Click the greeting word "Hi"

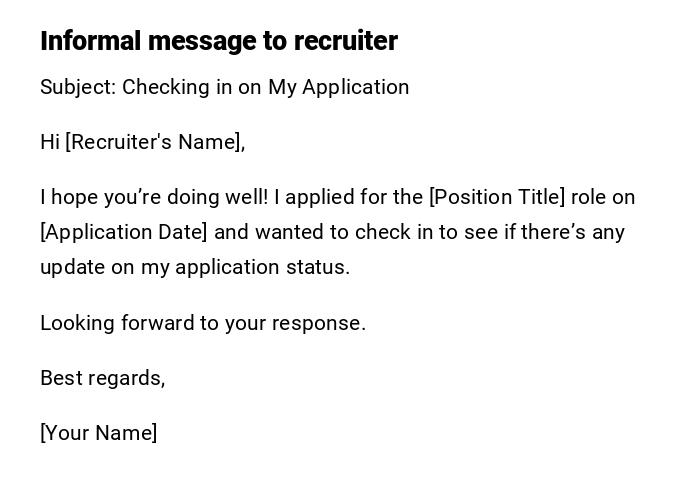[50, 142]
